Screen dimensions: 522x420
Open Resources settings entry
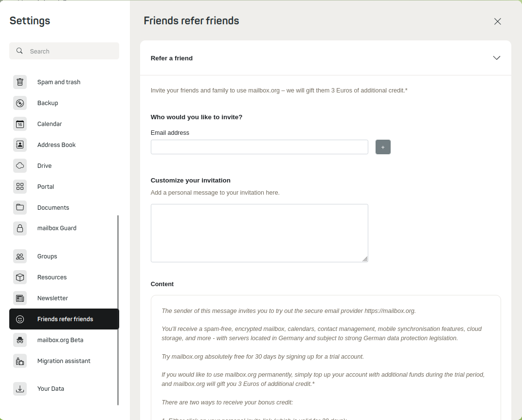click(52, 277)
